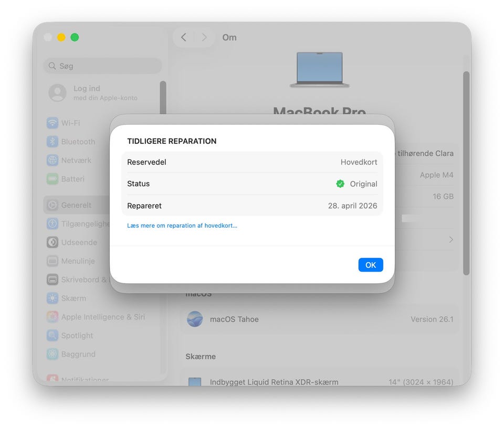
Task: Select Batteri in the sidebar
Action: [x=72, y=179]
